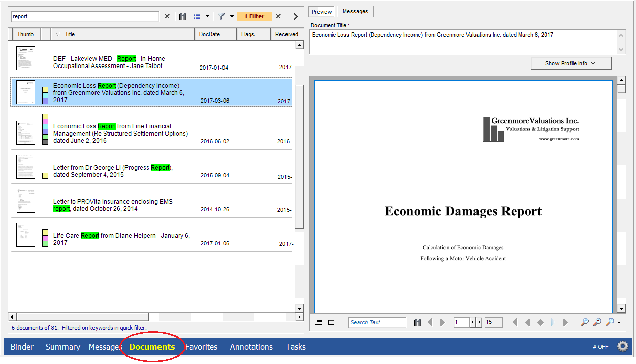Toggle the active 1 Filter badge
This screenshot has width=636, height=364.
click(x=254, y=16)
